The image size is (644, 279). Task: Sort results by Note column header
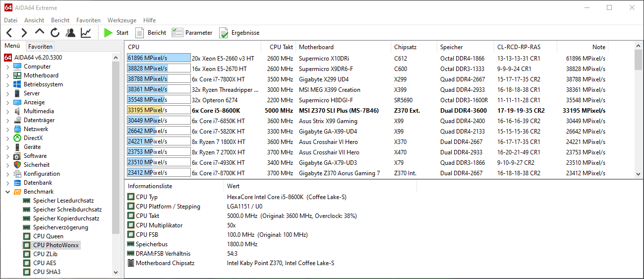tap(583, 47)
